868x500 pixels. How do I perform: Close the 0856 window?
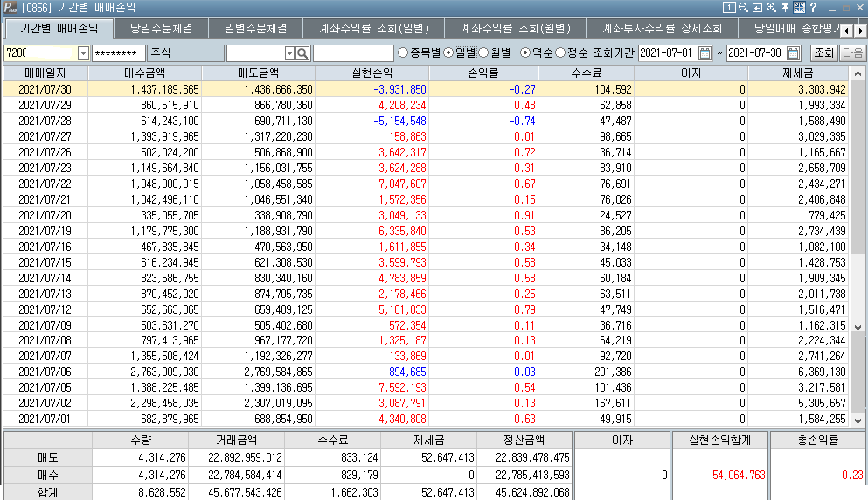(860, 9)
